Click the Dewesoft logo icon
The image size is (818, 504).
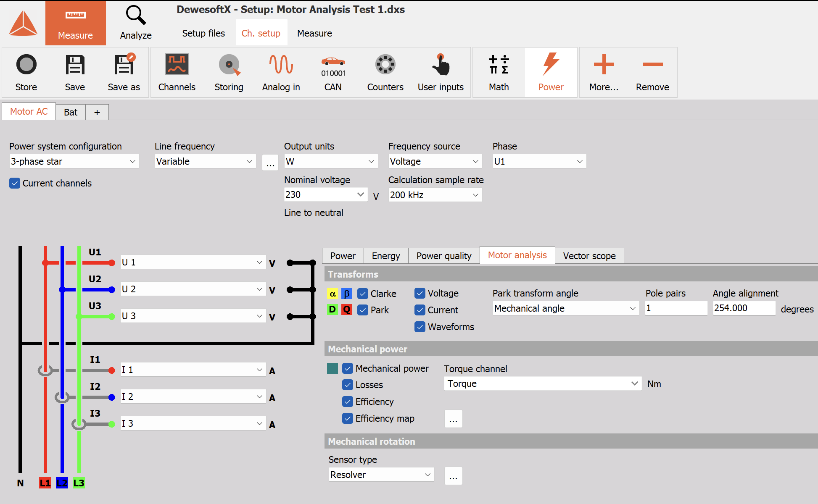(23, 23)
